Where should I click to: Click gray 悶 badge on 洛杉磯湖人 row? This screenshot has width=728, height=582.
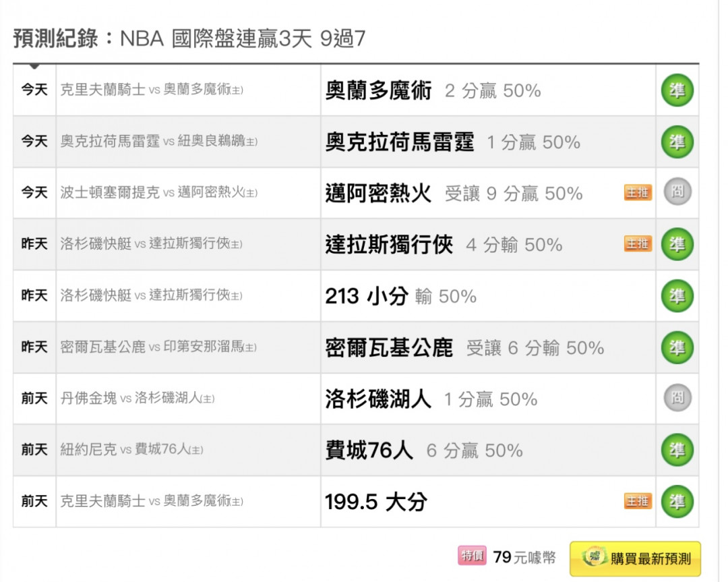[677, 398]
